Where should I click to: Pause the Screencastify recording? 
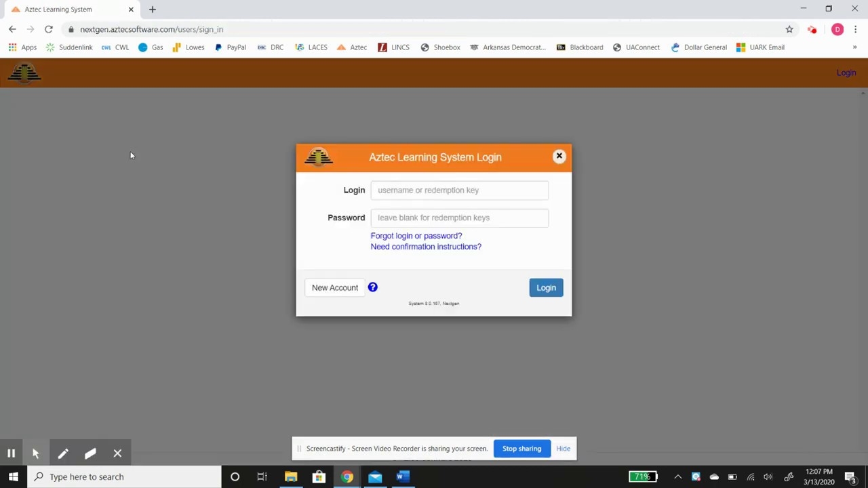[x=11, y=453]
